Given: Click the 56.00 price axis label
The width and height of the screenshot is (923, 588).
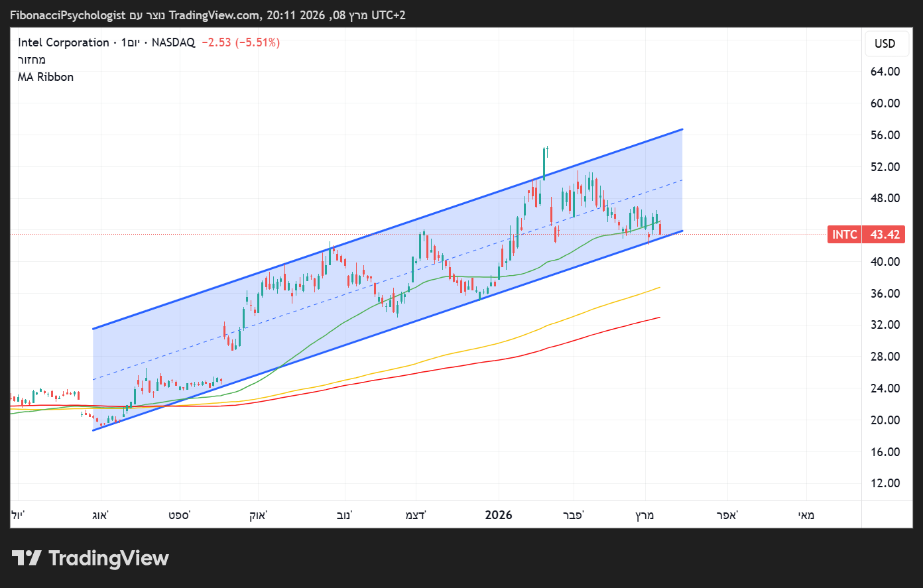Looking at the screenshot, I should pyautogui.click(x=885, y=135).
